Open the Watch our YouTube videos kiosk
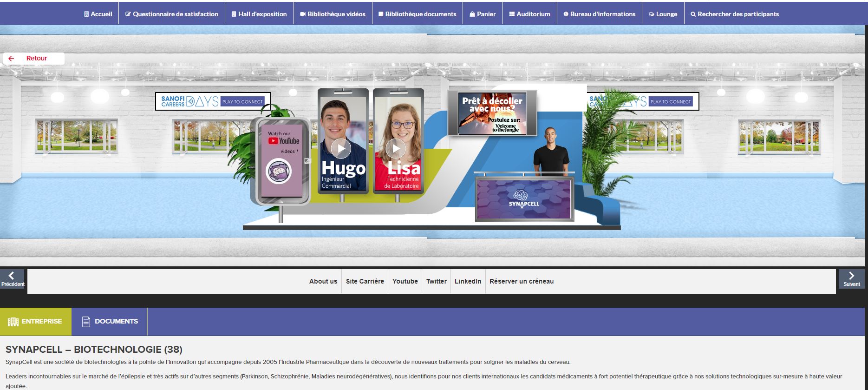868x390 pixels. (281, 160)
